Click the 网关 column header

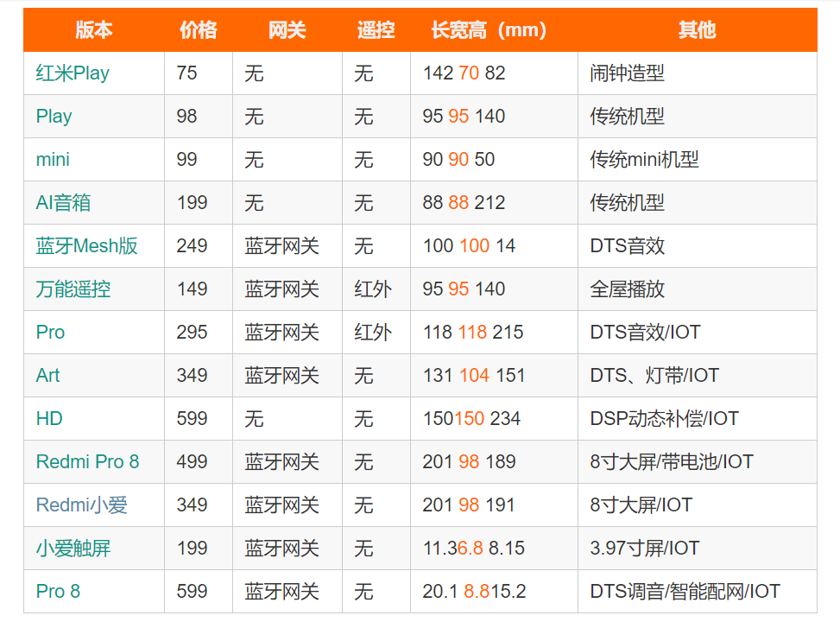[287, 30]
